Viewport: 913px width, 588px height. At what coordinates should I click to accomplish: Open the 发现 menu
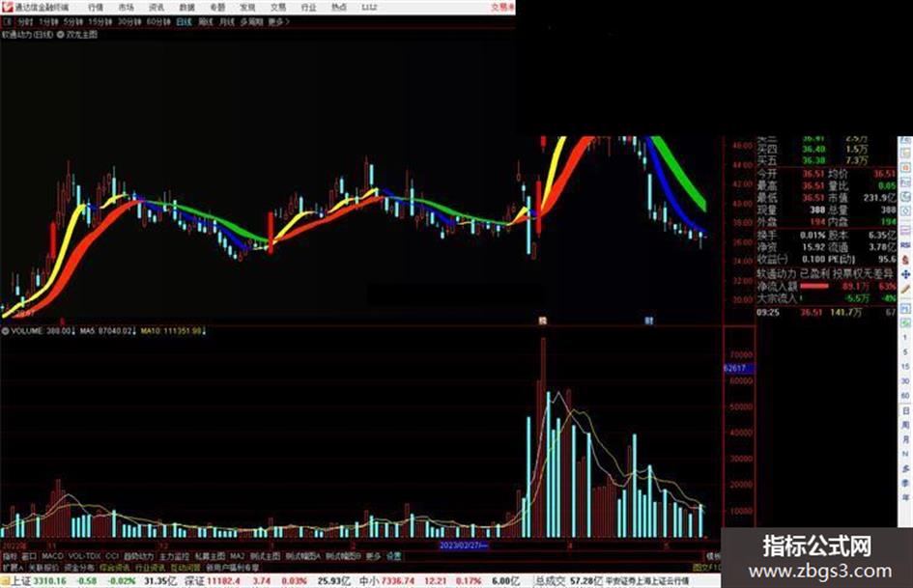(247, 7)
